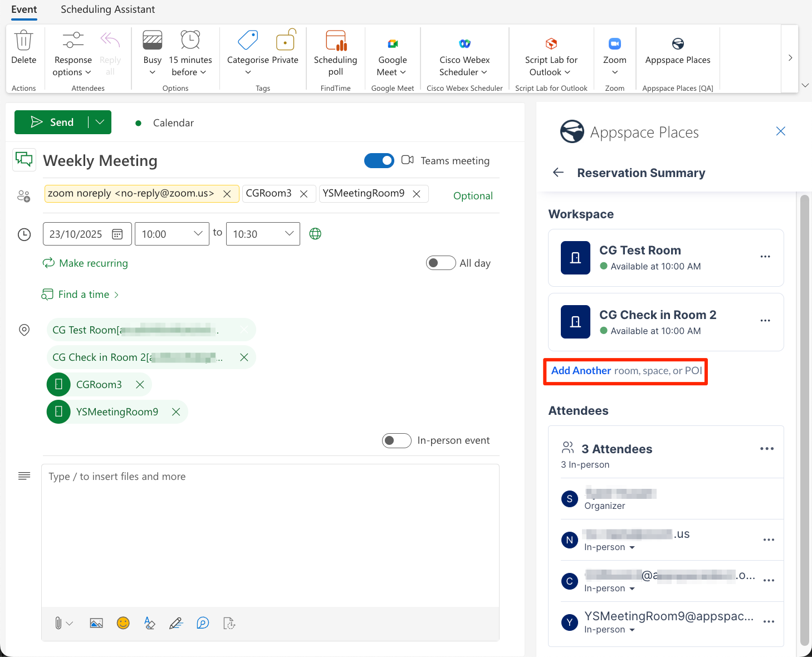Open the Categorise tag menu
812x657 pixels.
pos(248,54)
